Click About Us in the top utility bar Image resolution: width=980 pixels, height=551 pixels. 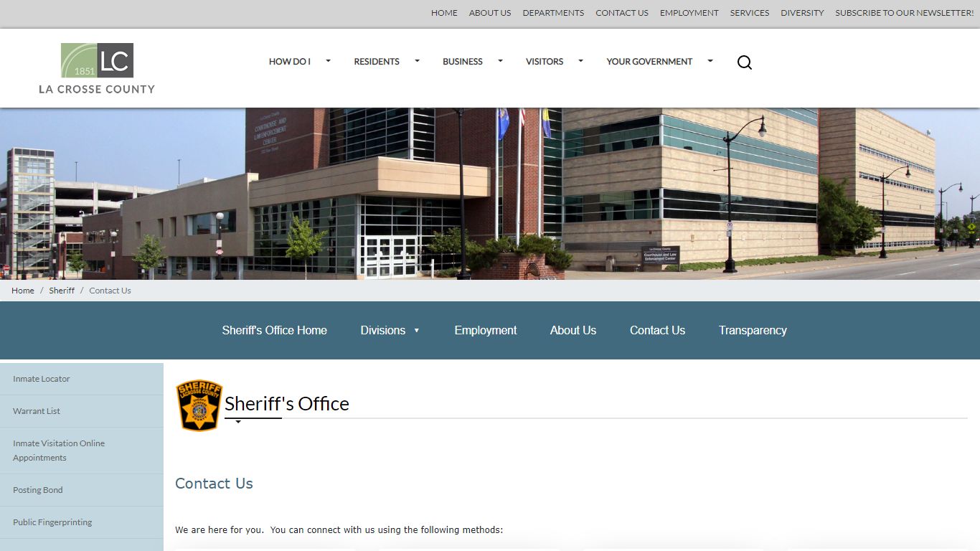pos(490,13)
